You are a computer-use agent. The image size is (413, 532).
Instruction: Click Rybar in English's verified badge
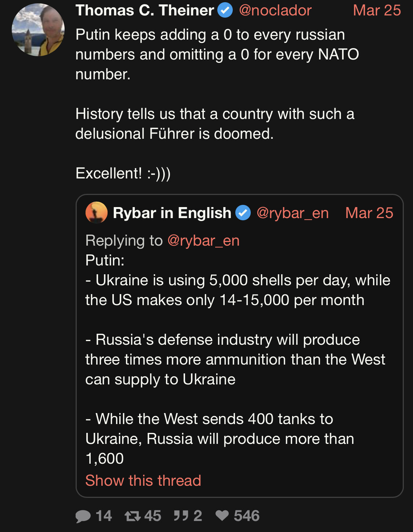pos(243,213)
